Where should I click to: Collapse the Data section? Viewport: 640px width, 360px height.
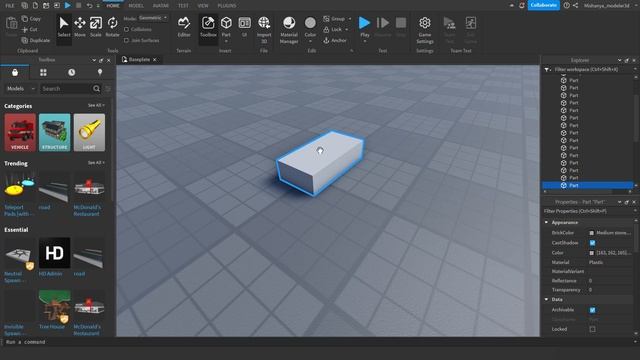[547, 300]
